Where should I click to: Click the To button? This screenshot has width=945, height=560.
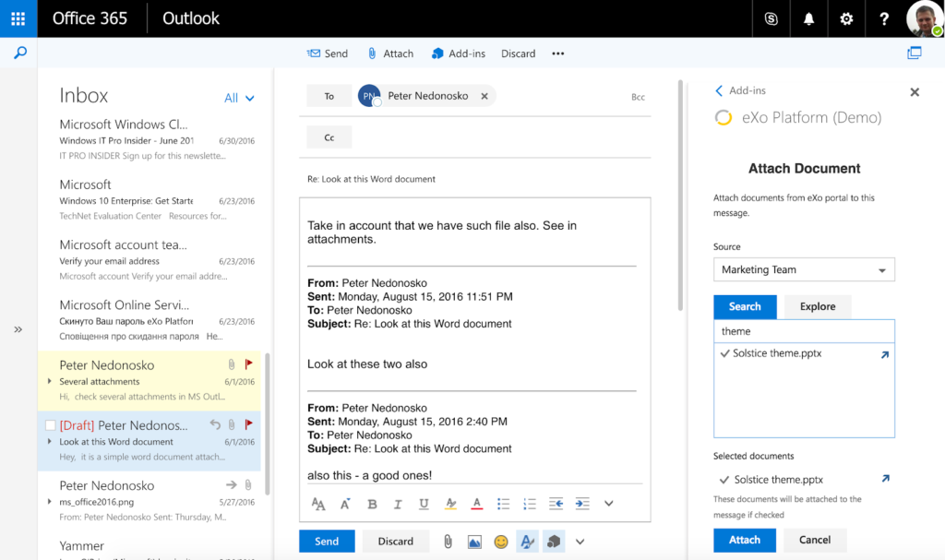pos(329,96)
